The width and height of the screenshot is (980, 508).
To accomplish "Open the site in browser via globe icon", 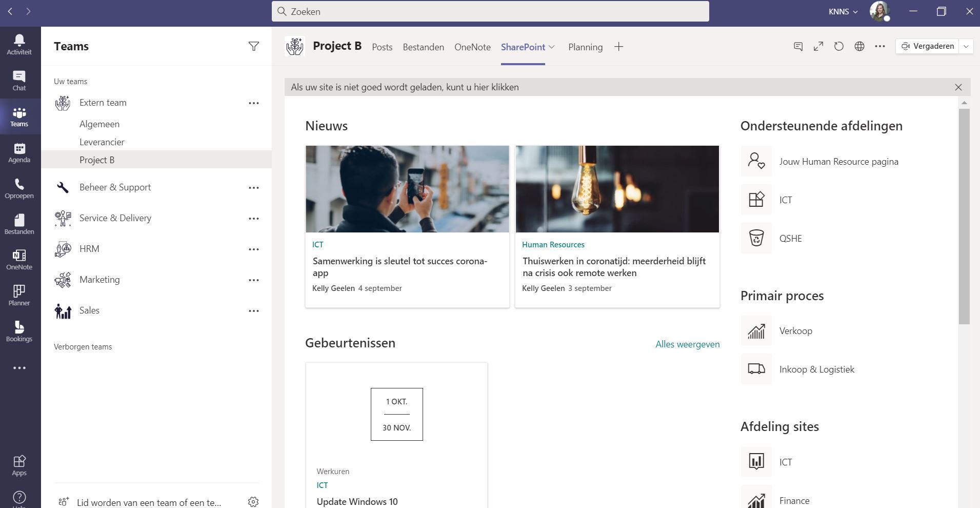I will 859,46.
